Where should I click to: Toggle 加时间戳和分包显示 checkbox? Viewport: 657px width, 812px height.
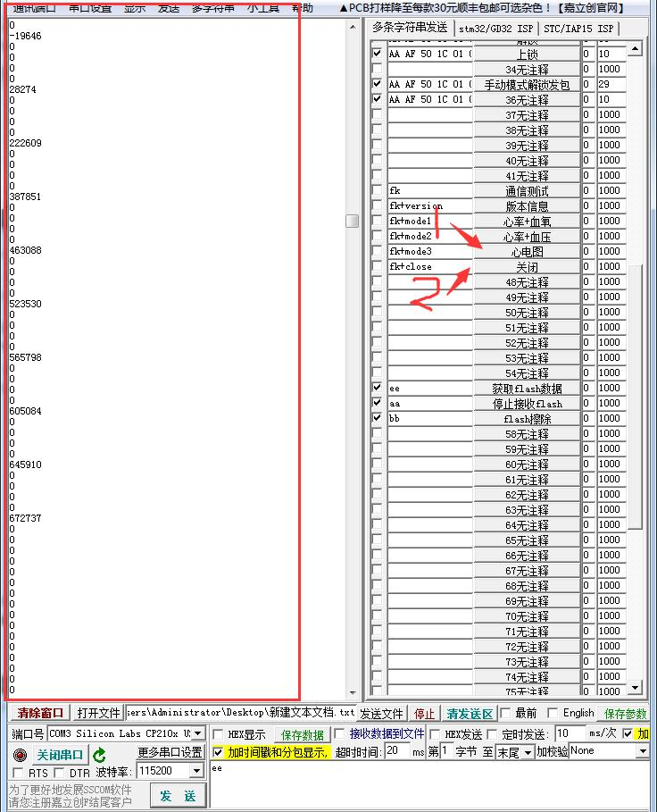tap(219, 752)
